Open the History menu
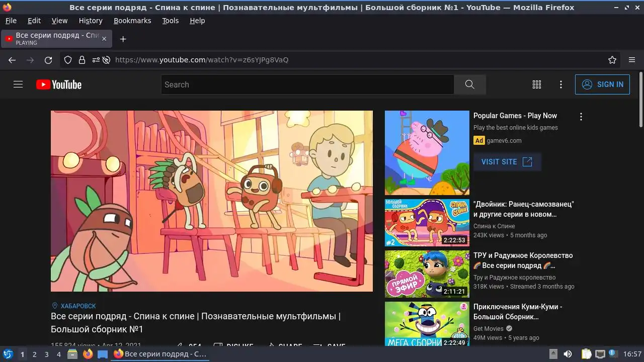This screenshot has width=644, height=362. tap(91, 21)
